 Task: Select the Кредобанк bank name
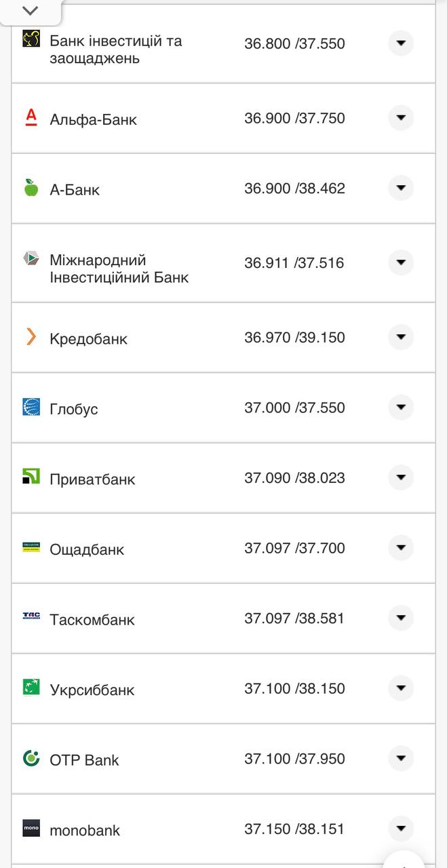pyautogui.click(x=89, y=338)
